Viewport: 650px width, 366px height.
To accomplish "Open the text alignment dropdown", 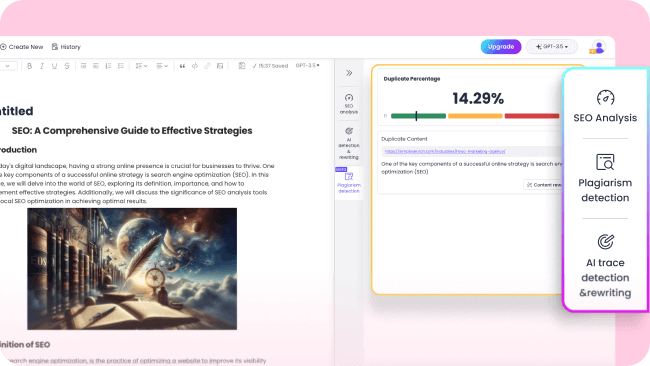I will coord(162,66).
